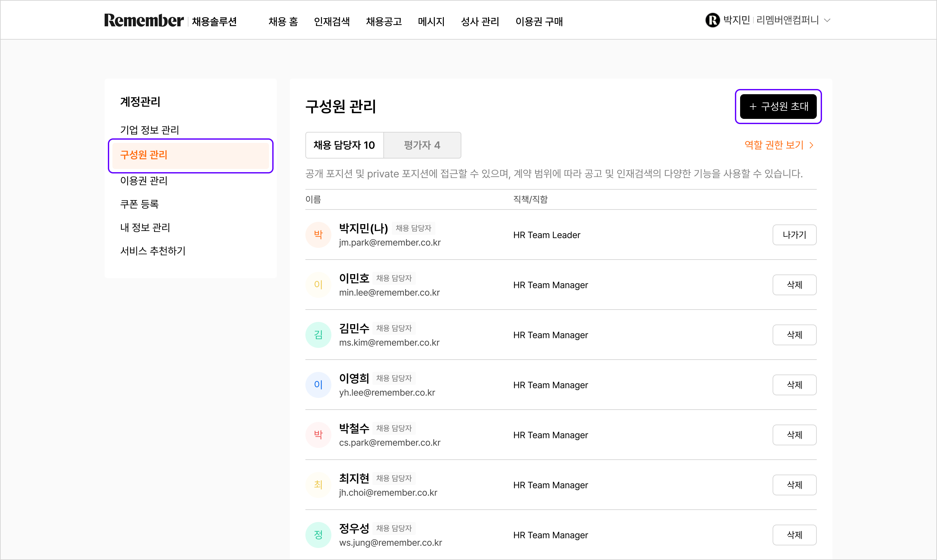This screenshot has width=937, height=560.
Task: Select 기업 정보 관리 in sidebar
Action: 149,130
